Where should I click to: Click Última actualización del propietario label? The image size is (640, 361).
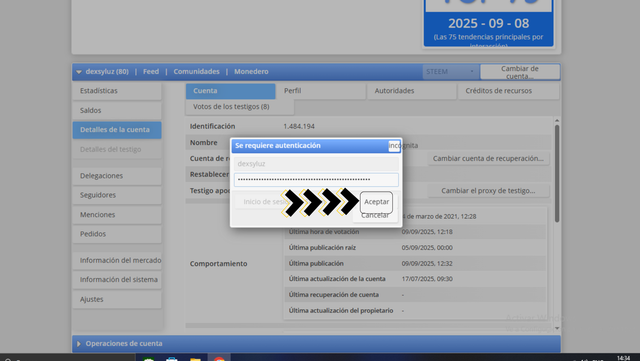click(x=341, y=311)
